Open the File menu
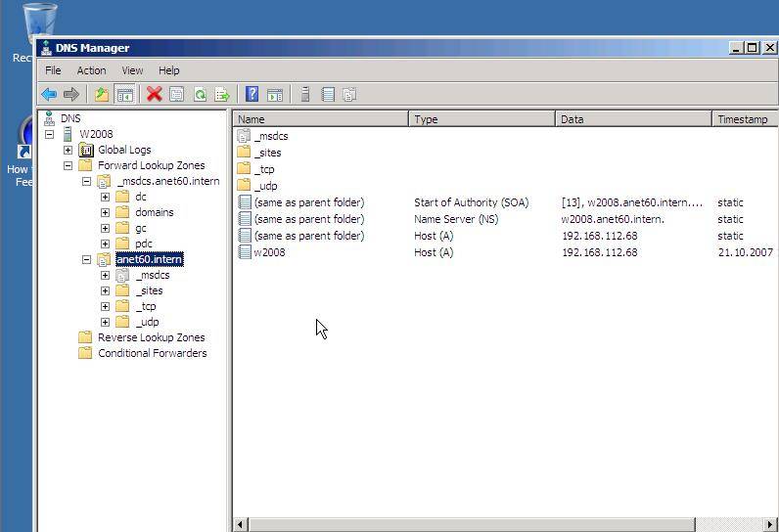This screenshot has height=532, width=779. coord(53,70)
